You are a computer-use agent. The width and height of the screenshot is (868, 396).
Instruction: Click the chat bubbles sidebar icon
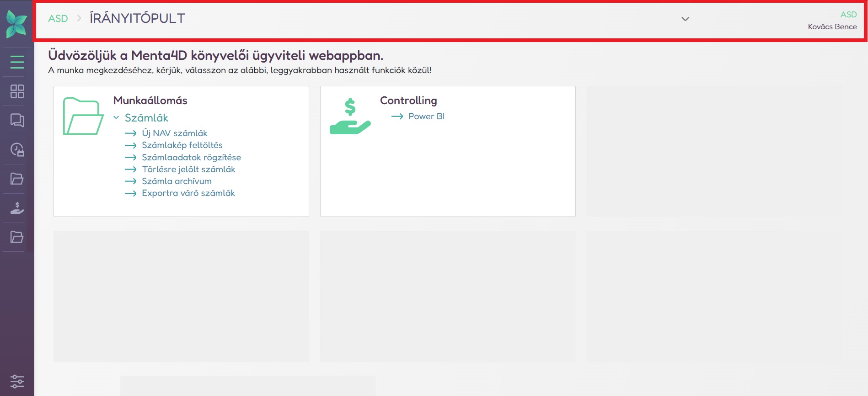tap(17, 121)
